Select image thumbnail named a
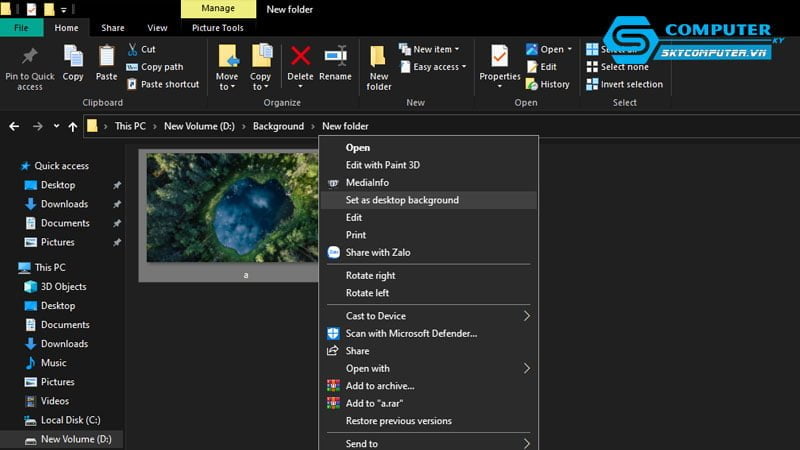 point(229,215)
